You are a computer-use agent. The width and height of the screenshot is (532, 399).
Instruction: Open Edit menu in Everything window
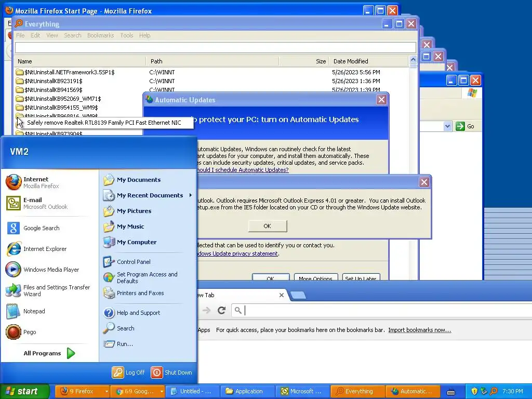(35, 35)
